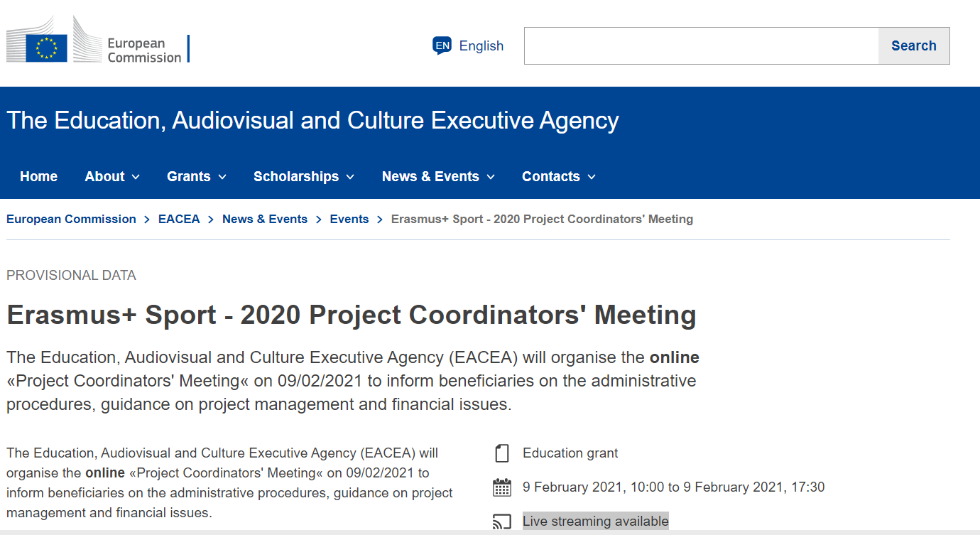Click the calendar icon beside event date
Image resolution: width=980 pixels, height=535 pixels.
(501, 487)
